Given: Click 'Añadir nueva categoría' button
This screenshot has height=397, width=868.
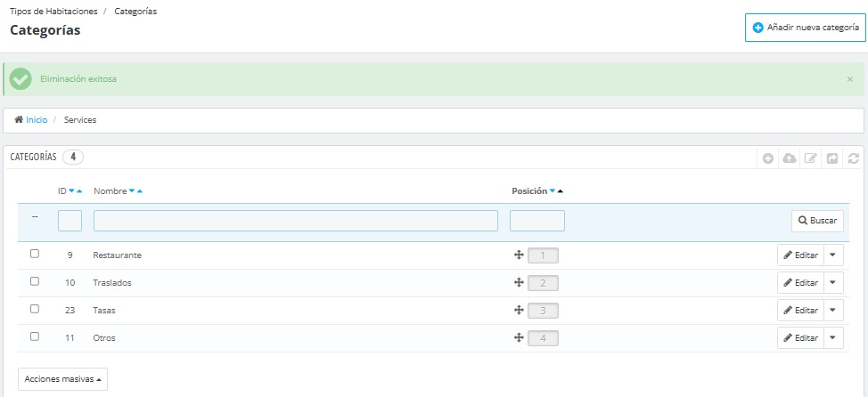Looking at the screenshot, I should click(805, 28).
